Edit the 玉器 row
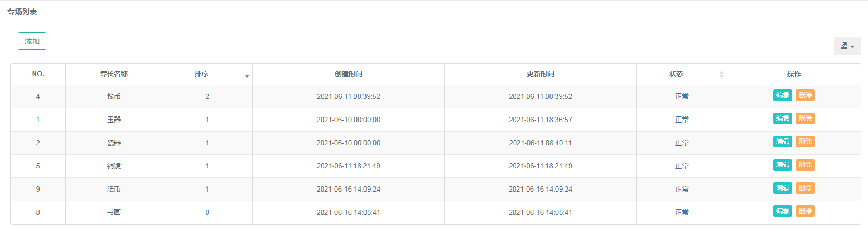Screen dimensions: 868x229 (x=783, y=118)
